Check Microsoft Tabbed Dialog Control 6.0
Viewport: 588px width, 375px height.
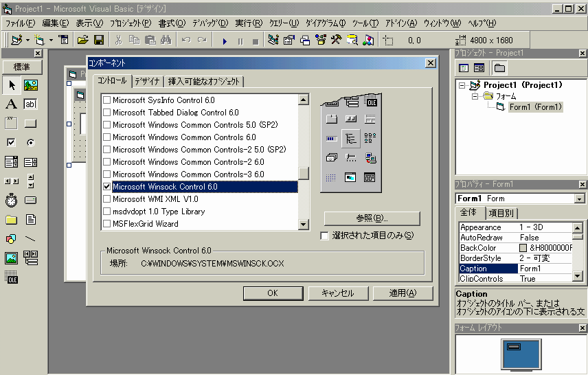[107, 113]
